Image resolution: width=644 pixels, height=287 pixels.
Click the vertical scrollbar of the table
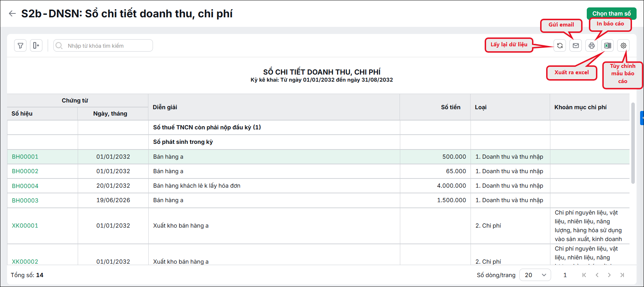pos(633,143)
